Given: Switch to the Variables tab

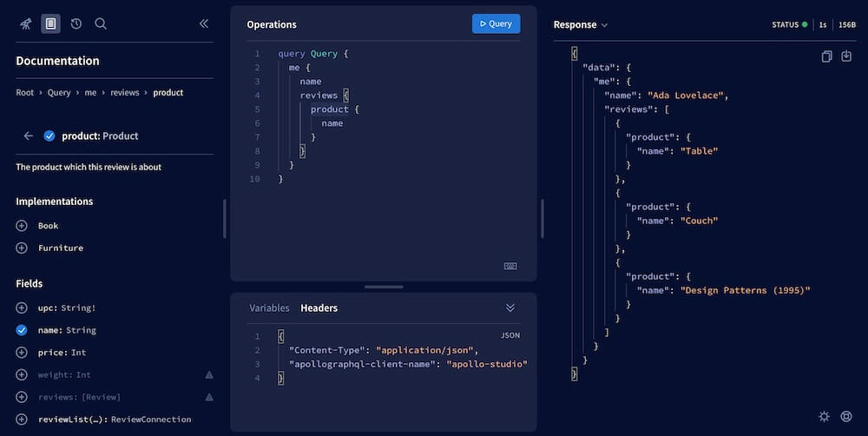Looking at the screenshot, I should point(269,307).
